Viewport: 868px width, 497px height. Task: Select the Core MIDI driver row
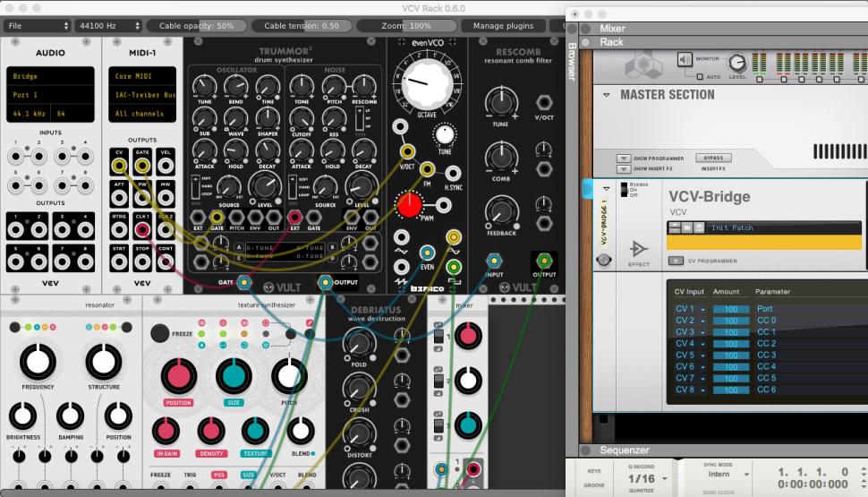click(x=143, y=77)
